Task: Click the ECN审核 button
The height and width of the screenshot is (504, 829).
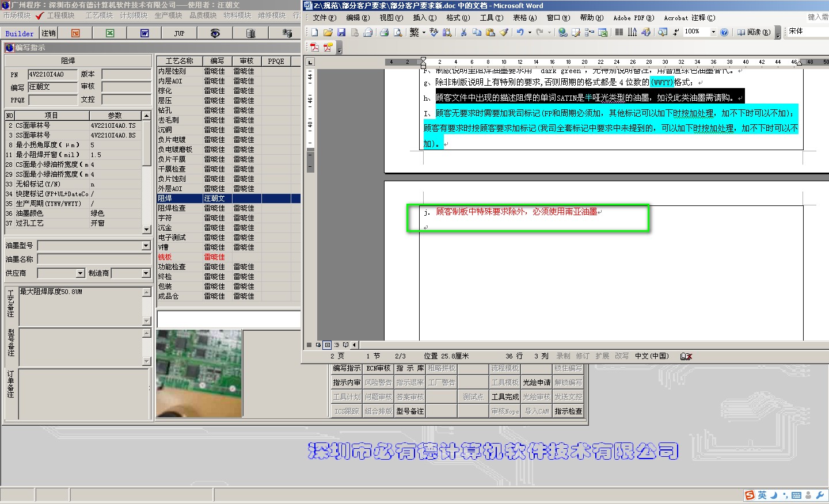Action: coord(378,368)
